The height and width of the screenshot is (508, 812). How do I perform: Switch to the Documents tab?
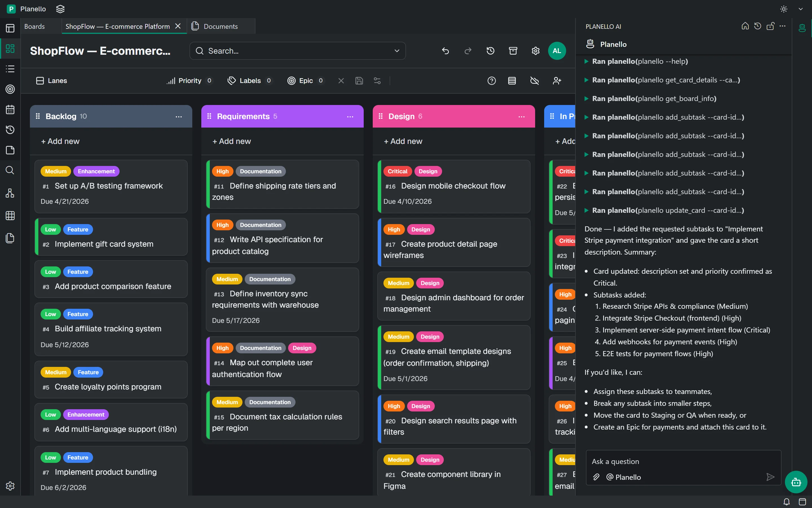pos(220,26)
